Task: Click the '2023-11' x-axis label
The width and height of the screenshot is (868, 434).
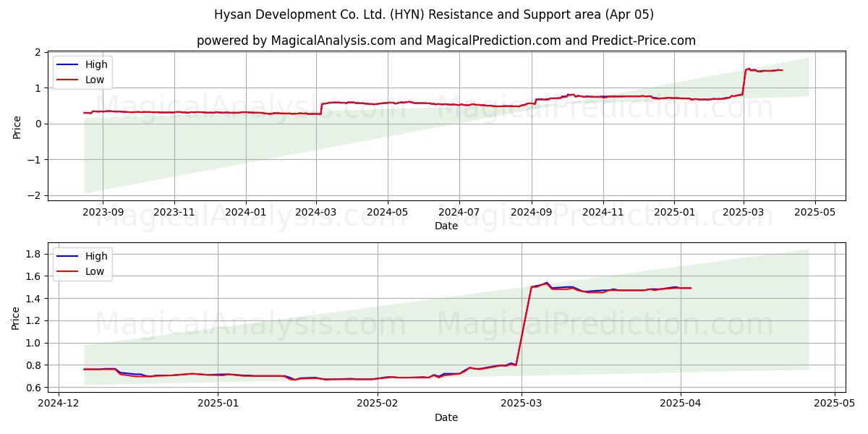Action: pos(174,213)
